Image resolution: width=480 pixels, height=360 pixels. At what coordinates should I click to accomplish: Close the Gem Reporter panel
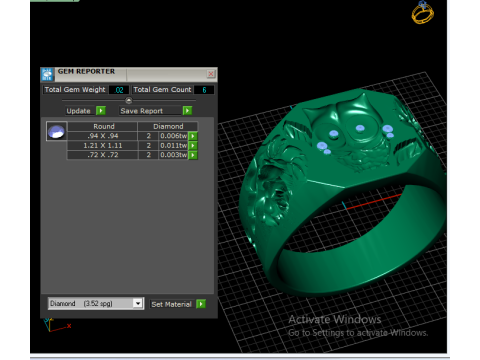(211, 74)
